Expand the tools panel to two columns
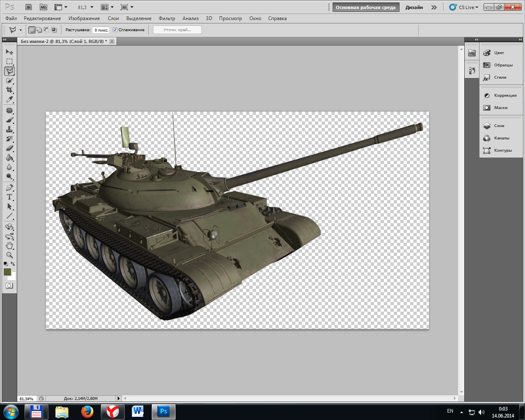 tap(5, 40)
